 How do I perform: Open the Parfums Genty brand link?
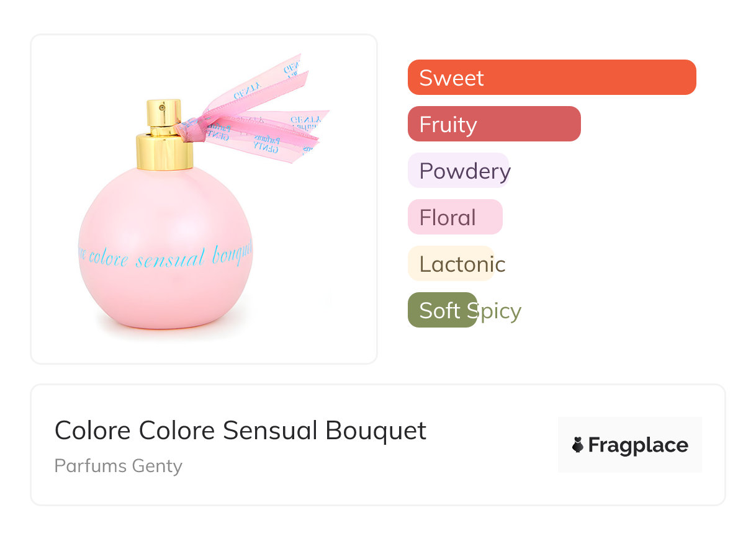pos(118,465)
